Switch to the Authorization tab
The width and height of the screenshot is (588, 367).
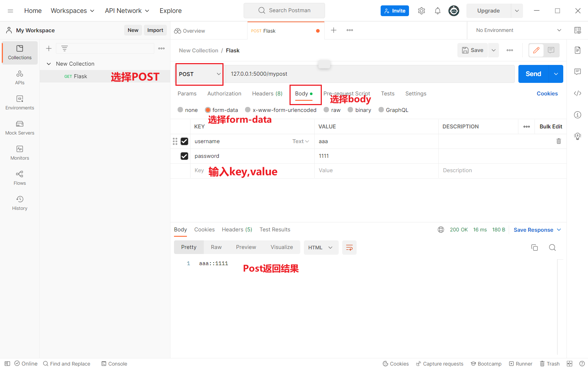click(x=224, y=94)
